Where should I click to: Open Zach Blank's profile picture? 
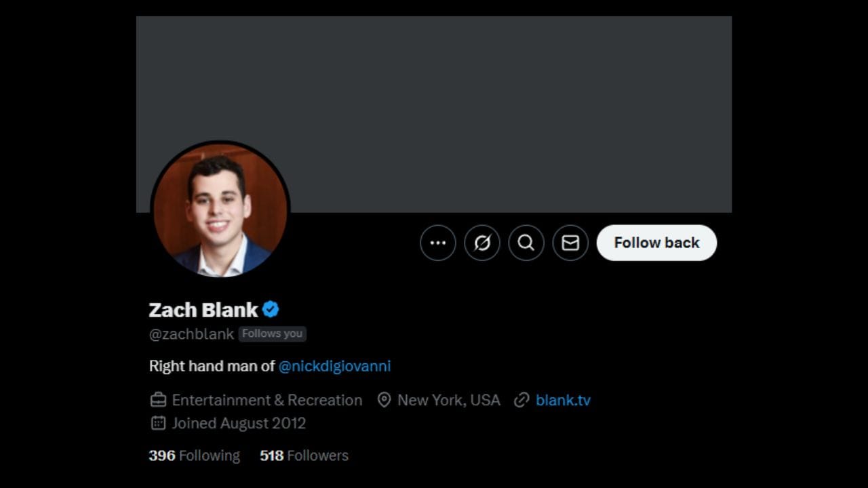tap(220, 209)
